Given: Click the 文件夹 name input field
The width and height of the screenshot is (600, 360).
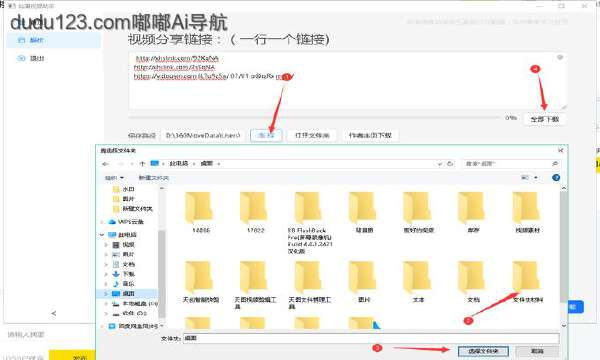Looking at the screenshot, I should (371, 339).
